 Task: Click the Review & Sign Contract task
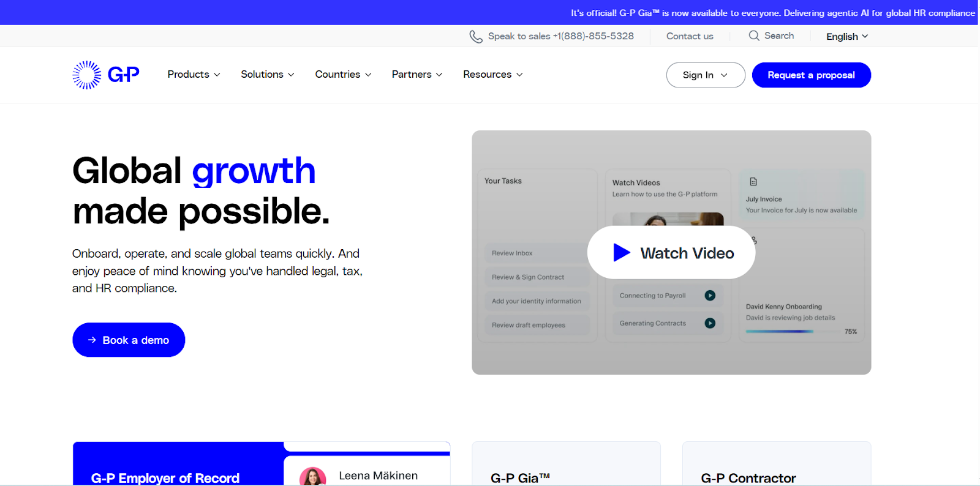[537, 277]
